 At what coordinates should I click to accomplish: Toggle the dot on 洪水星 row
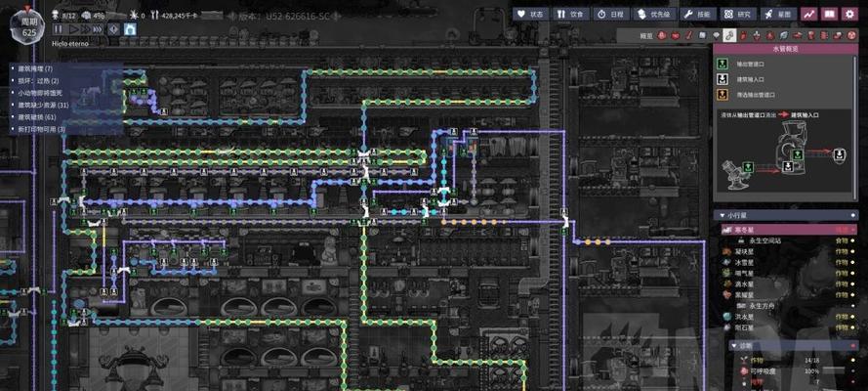click(852, 317)
